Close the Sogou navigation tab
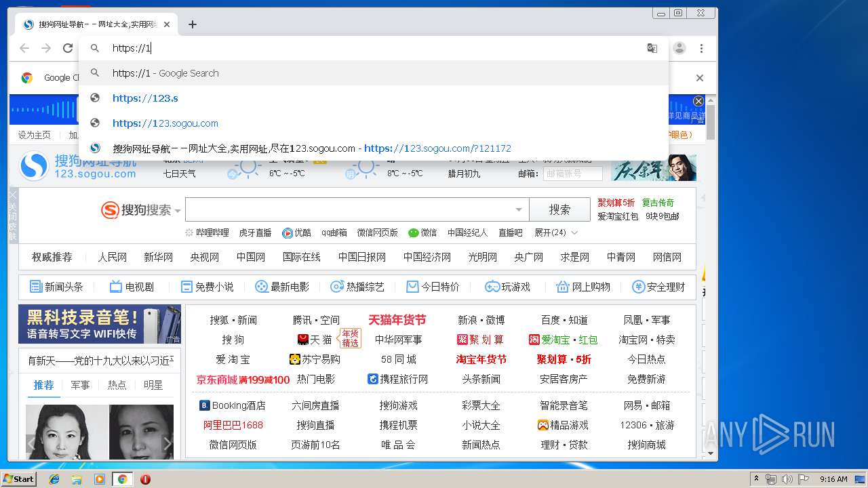Screen dimensions: 868x488 click(x=167, y=24)
